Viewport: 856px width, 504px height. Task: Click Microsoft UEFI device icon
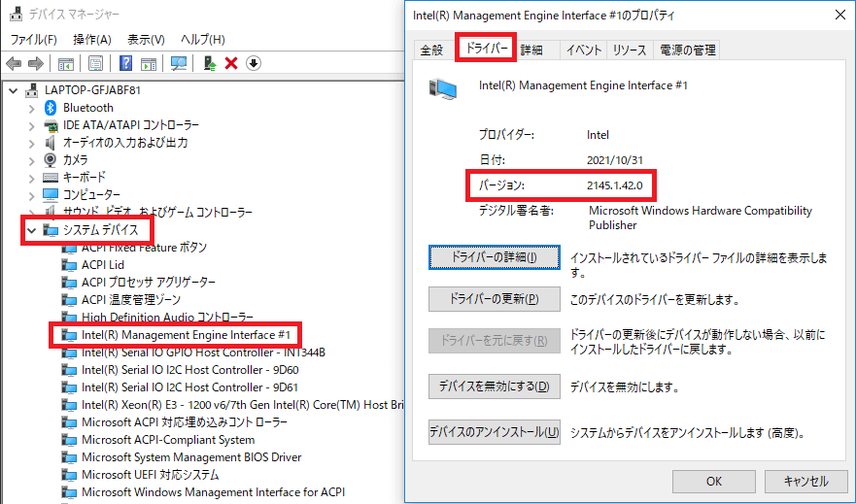[x=69, y=475]
